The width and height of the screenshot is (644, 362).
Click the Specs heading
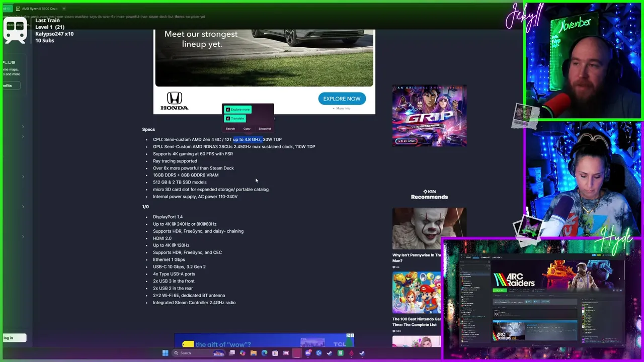click(148, 129)
